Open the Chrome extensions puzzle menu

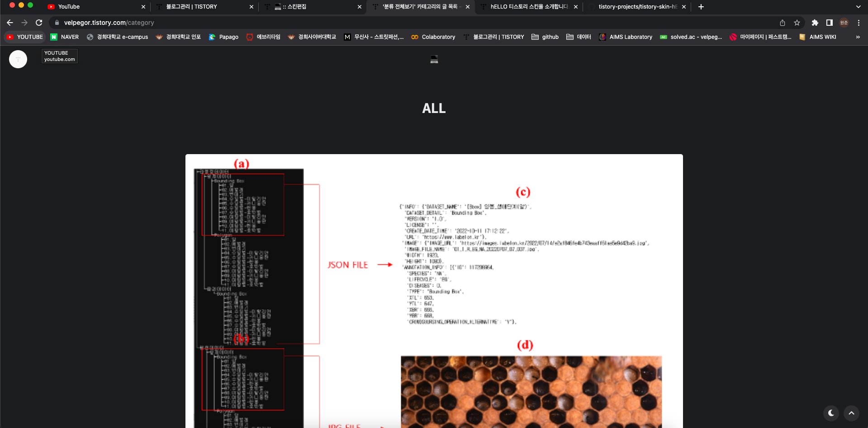pyautogui.click(x=815, y=23)
